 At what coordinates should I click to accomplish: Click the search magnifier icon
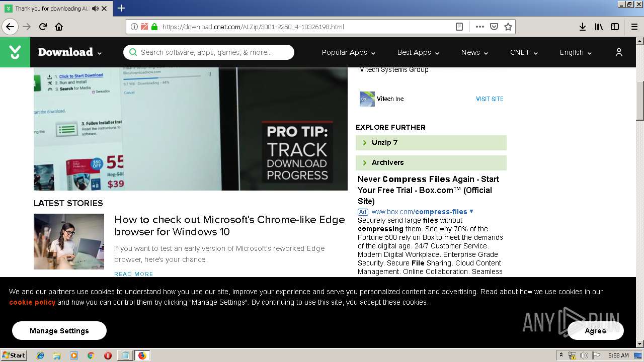click(133, 52)
